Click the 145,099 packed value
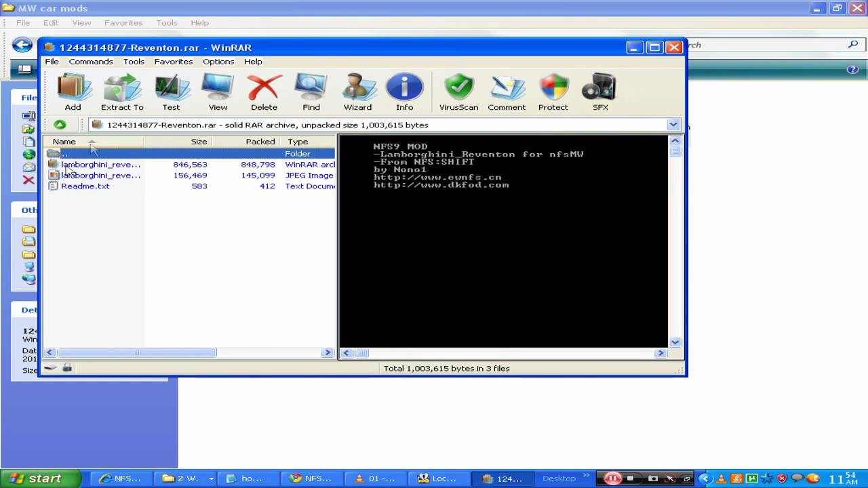The height and width of the screenshot is (488, 868). [258, 176]
